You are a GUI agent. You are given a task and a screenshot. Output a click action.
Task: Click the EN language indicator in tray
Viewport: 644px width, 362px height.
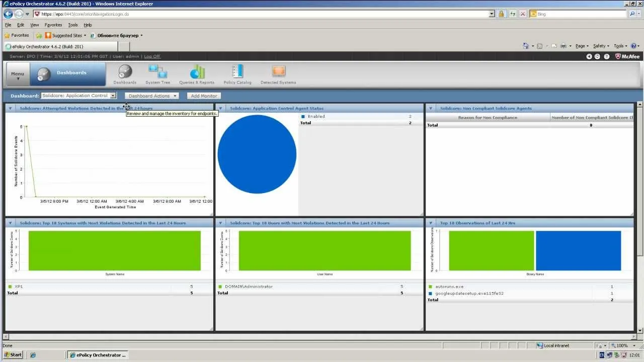[602, 355]
